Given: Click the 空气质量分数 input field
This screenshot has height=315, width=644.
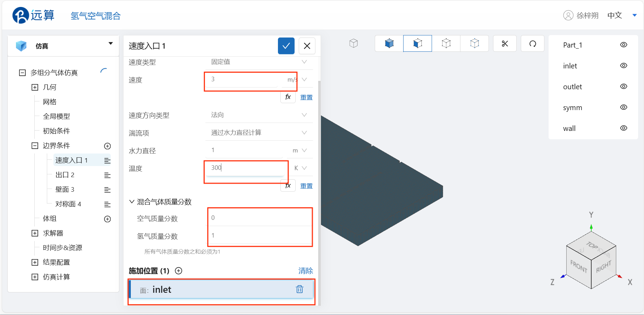Looking at the screenshot, I should 260,218.
